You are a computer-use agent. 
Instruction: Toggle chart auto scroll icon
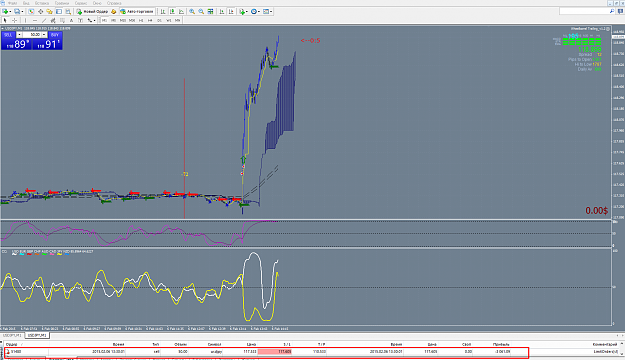click(222, 12)
